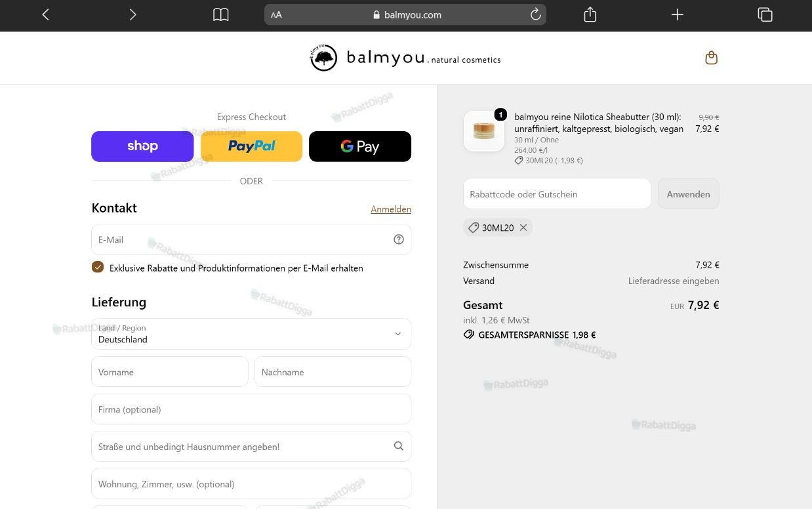
Task: Go forward with the browser forward arrow
Action: click(132, 14)
